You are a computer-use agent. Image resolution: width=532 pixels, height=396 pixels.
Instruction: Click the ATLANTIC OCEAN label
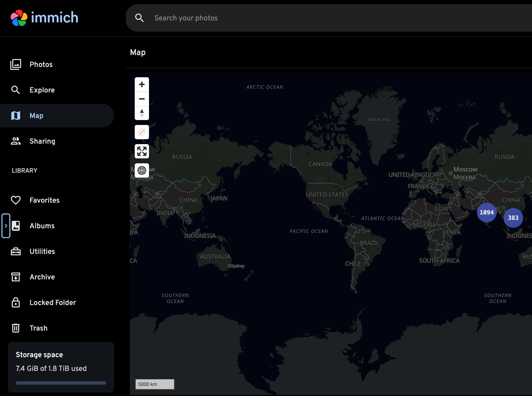[x=383, y=218]
